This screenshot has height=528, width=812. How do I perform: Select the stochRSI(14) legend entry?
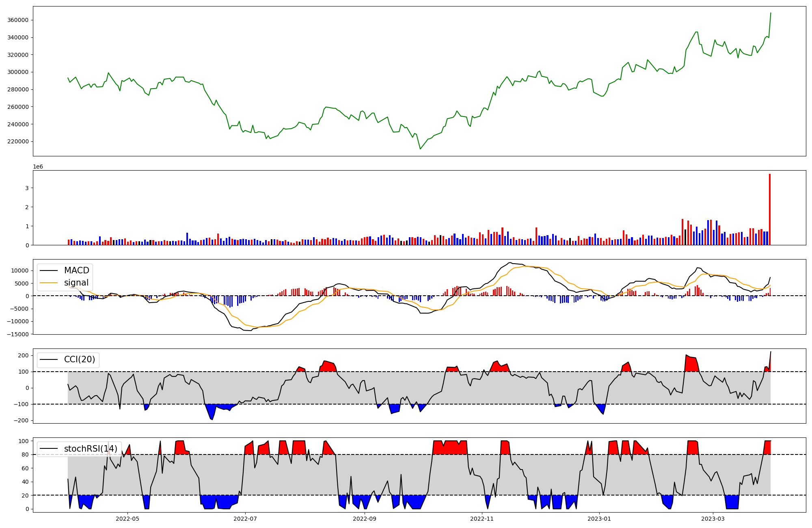pyautogui.click(x=91, y=449)
